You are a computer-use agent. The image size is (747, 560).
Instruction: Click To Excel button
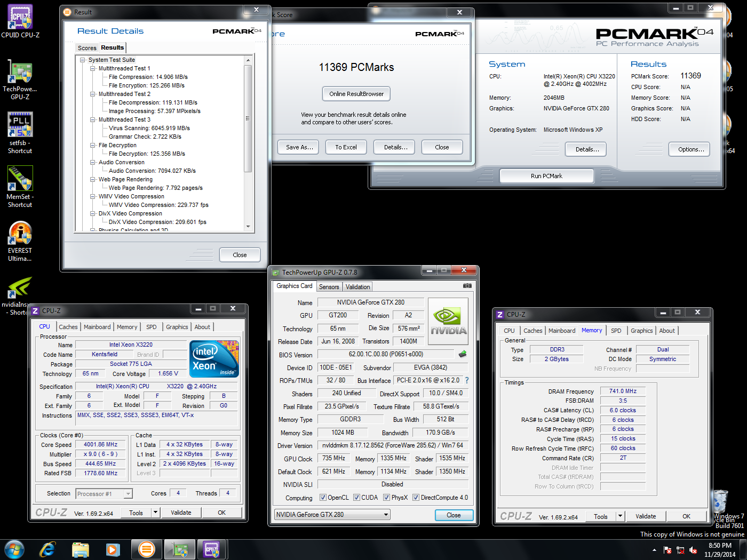tap(346, 147)
